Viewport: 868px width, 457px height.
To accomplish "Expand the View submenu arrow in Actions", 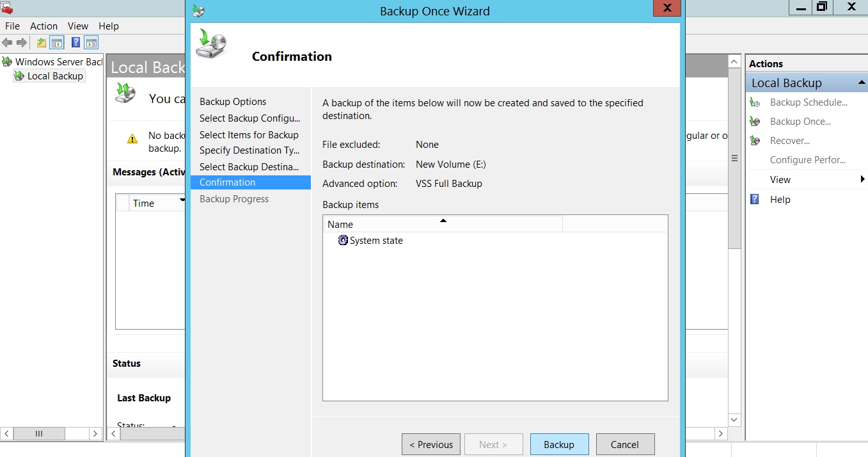I will [862, 180].
